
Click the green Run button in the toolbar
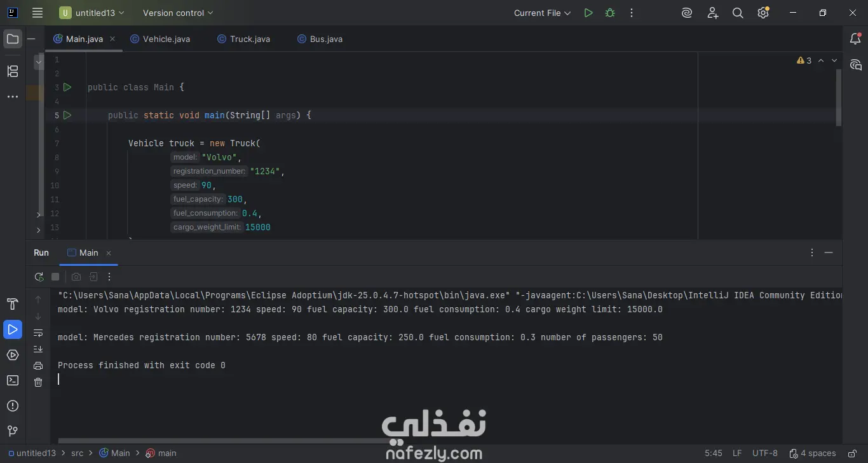tap(588, 13)
